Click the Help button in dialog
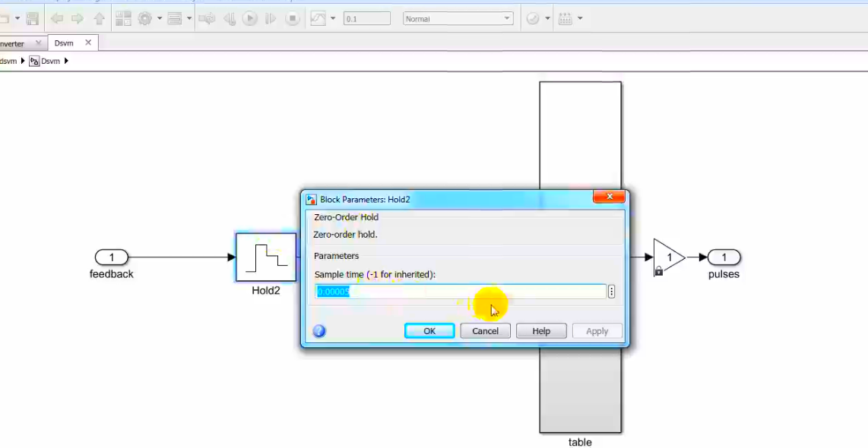868x448 pixels. tap(541, 331)
